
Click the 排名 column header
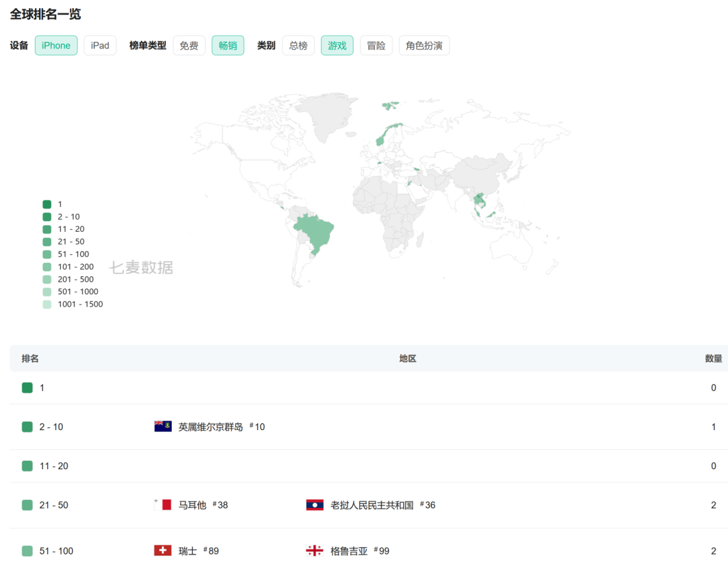click(30, 358)
